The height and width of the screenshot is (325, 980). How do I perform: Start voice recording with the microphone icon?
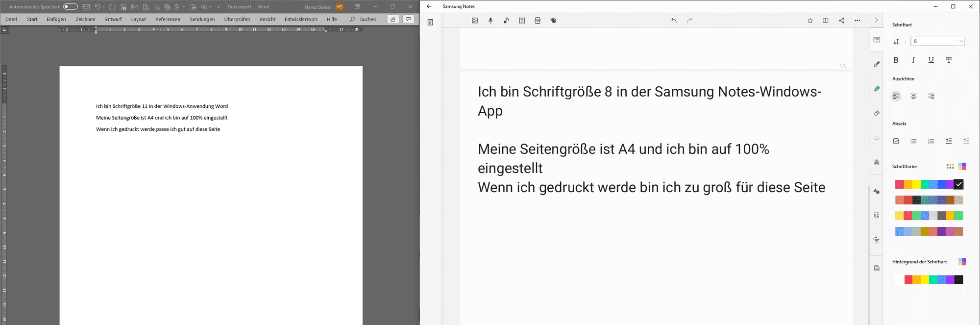[x=490, y=21]
